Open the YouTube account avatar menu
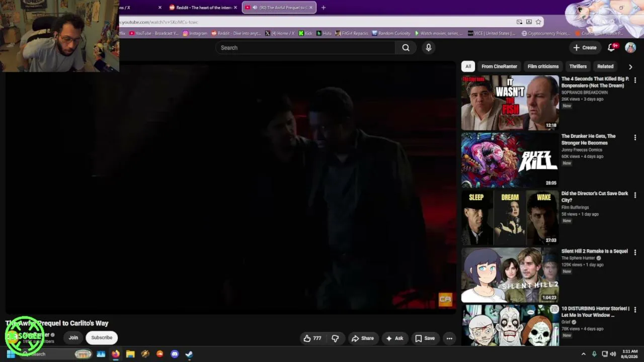This screenshot has height=362, width=644. click(x=630, y=48)
